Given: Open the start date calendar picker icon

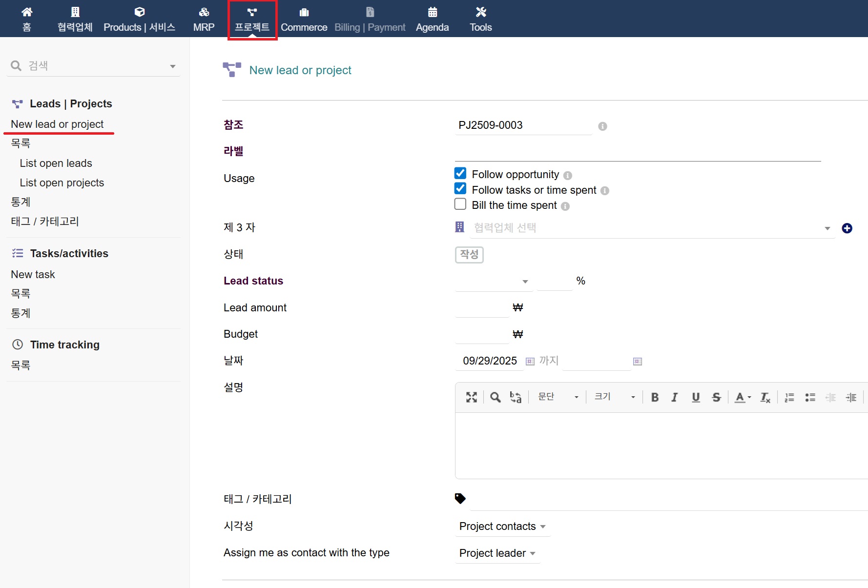Looking at the screenshot, I should pyautogui.click(x=530, y=362).
